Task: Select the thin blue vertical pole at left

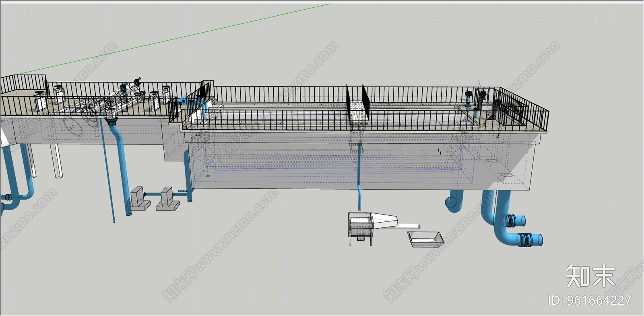Action: click(x=108, y=171)
